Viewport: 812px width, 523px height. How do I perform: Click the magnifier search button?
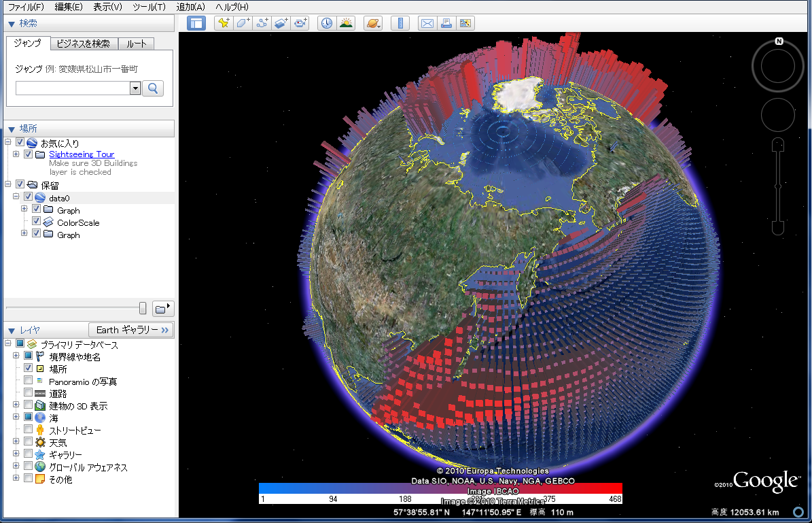click(153, 88)
